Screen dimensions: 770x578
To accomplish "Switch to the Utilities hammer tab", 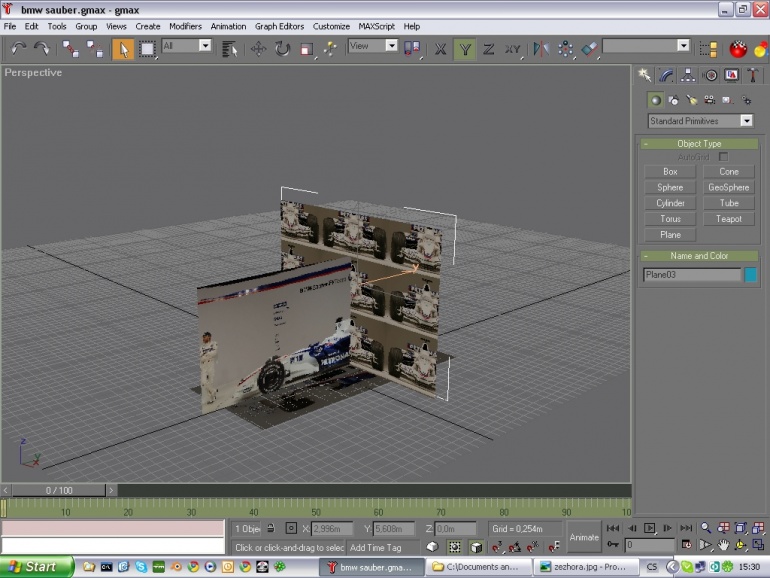I will [753, 75].
